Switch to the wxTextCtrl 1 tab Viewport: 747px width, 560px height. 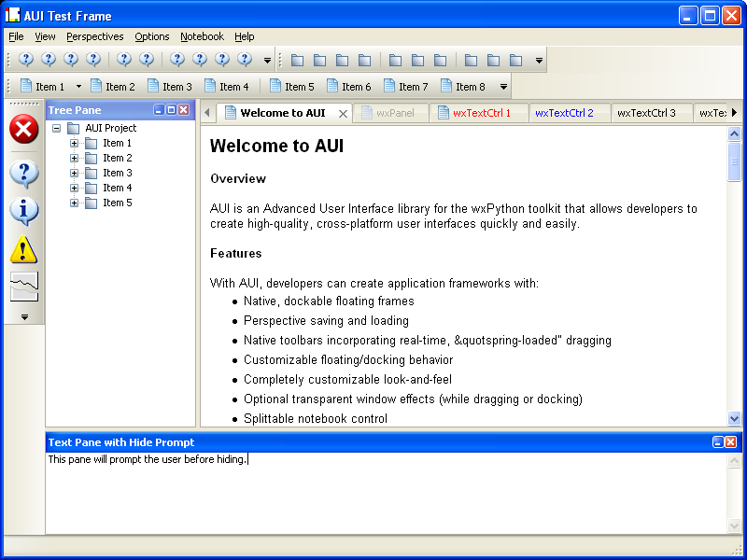pyautogui.click(x=481, y=113)
